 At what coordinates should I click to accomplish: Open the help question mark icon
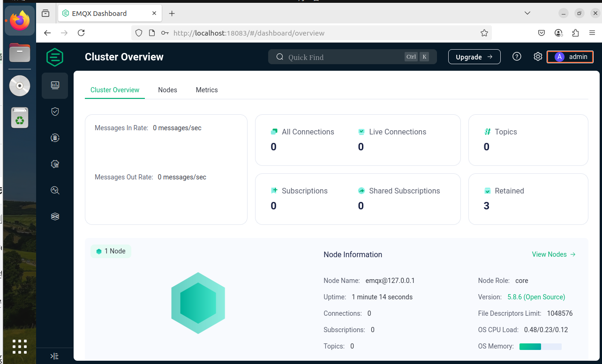pyautogui.click(x=517, y=57)
